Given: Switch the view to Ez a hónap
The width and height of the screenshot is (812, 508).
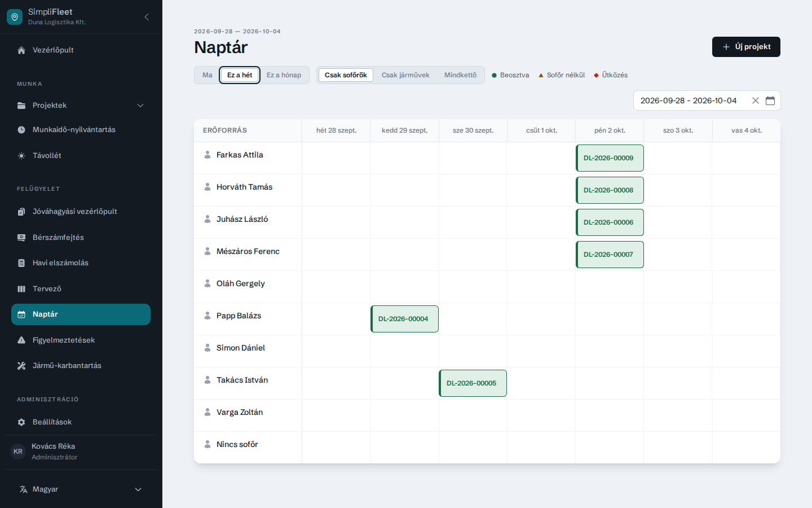Looking at the screenshot, I should 284,75.
